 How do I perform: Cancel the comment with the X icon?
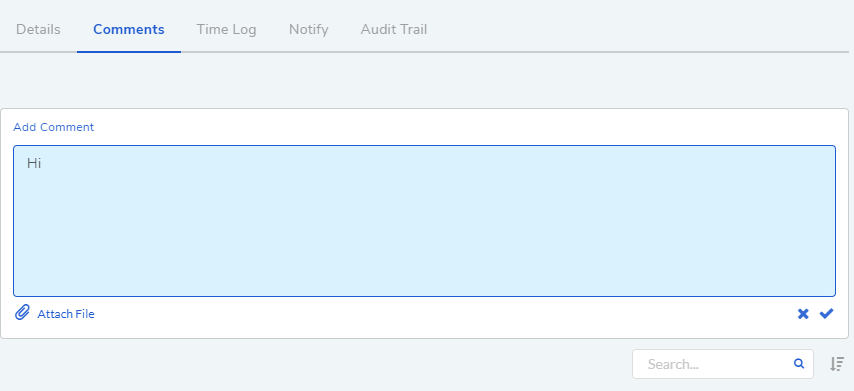coord(803,314)
